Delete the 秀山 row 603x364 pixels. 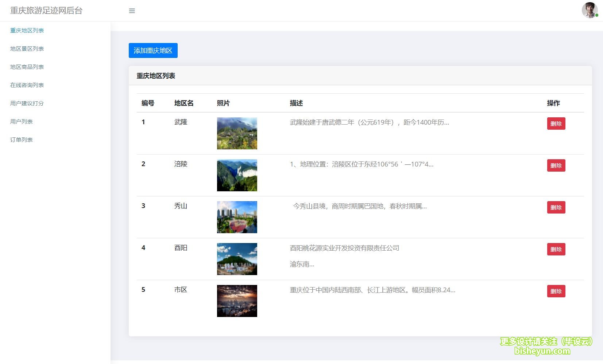coord(556,207)
